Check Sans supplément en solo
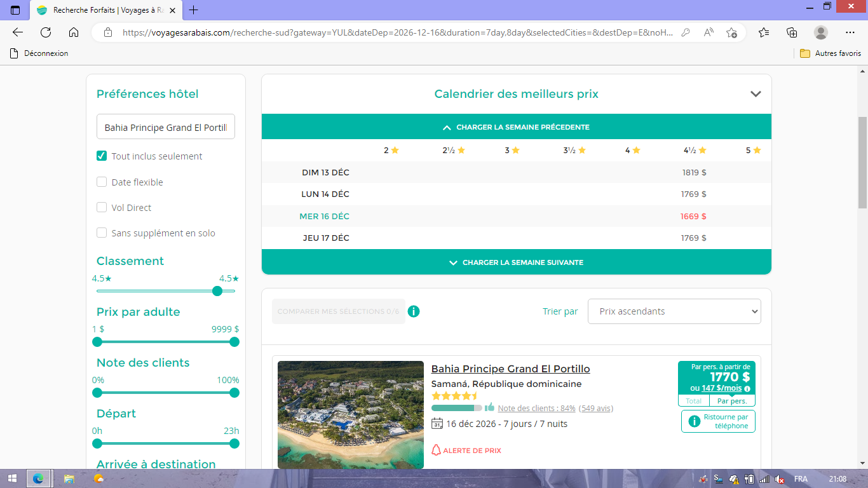The image size is (868, 488). [x=102, y=233]
